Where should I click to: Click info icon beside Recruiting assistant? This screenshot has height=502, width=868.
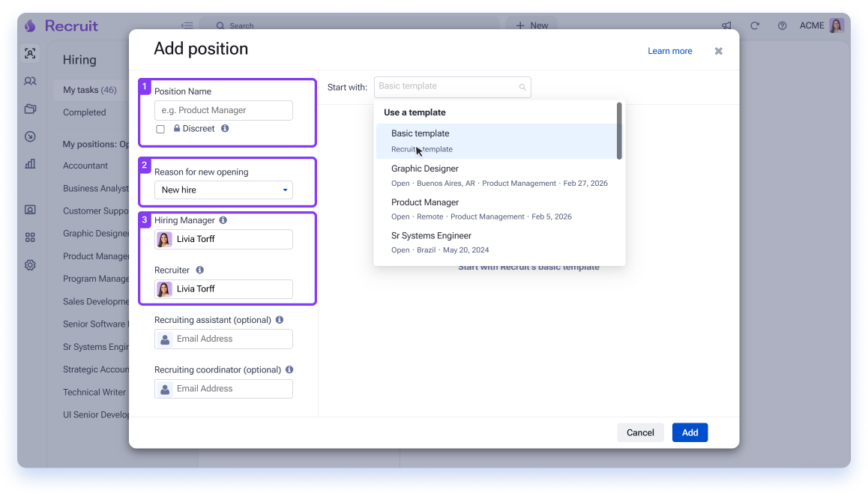280,320
